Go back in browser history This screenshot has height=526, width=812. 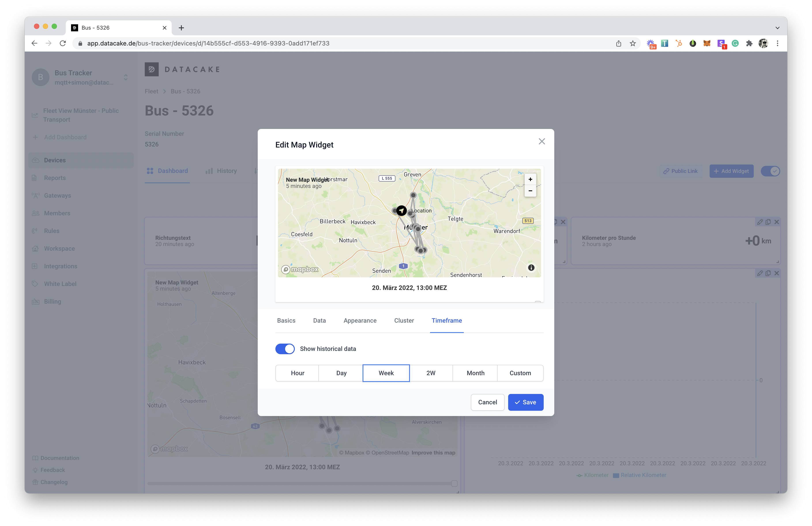(x=34, y=43)
